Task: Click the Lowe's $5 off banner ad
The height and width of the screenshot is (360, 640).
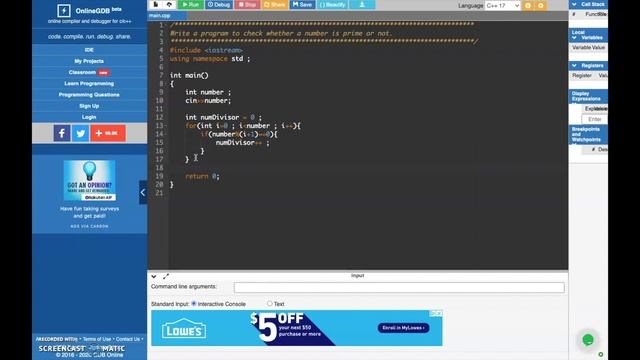Action: (297, 328)
